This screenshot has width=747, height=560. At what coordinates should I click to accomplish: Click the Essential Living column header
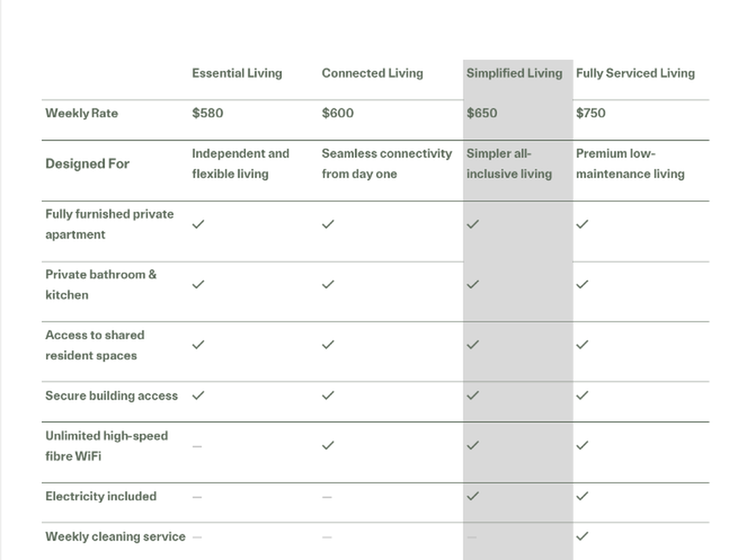tap(237, 73)
